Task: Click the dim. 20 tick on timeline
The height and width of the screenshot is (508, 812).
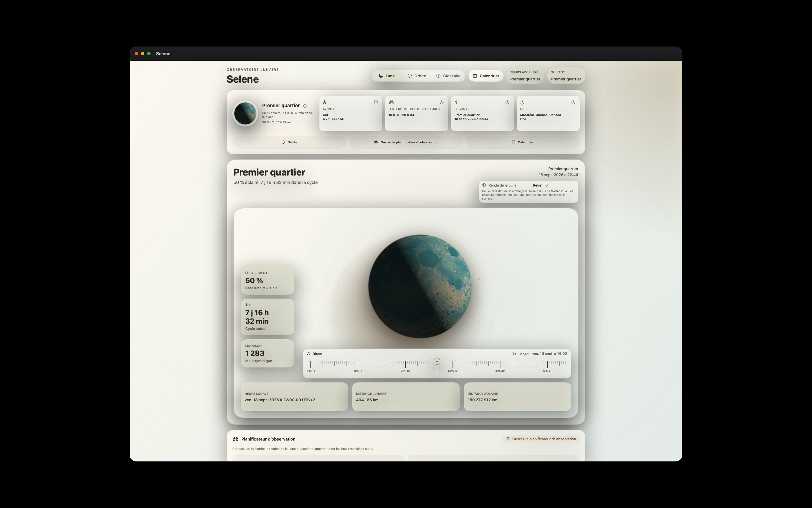Action: pos(500,364)
